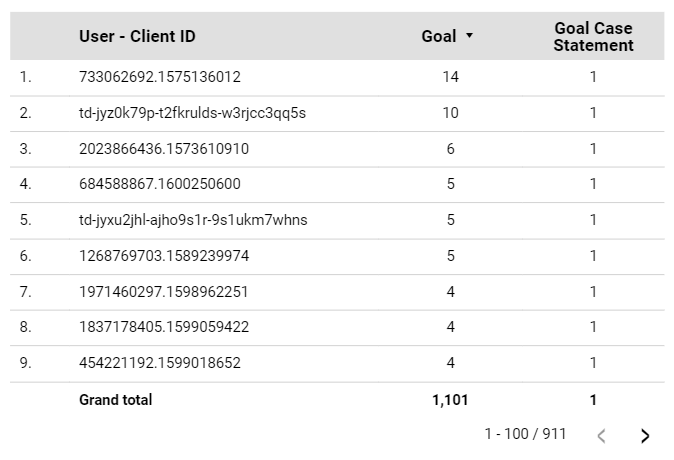The image size is (674, 460).
Task: Select client ID 684588867.1600250600
Action: coord(159,184)
